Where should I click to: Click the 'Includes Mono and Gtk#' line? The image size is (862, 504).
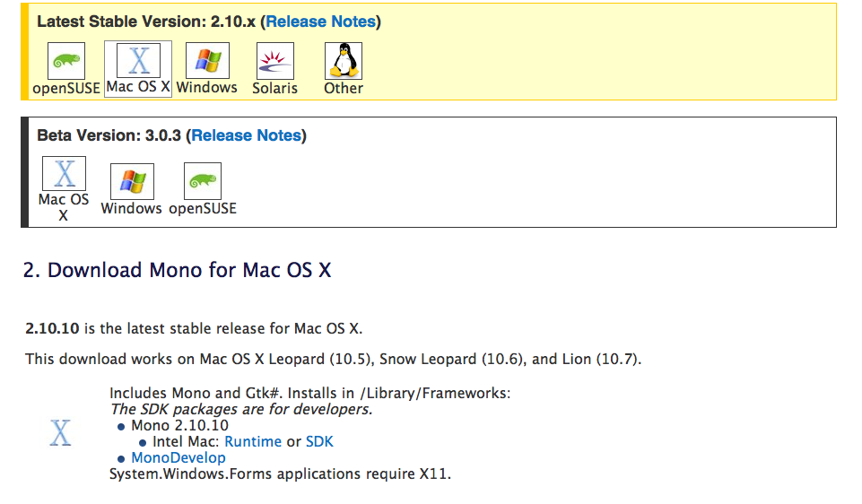(x=310, y=393)
